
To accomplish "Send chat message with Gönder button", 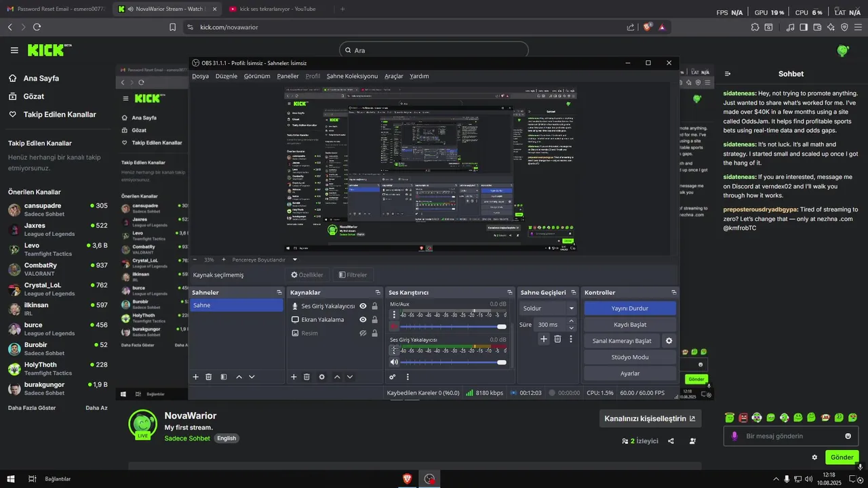I will click(842, 457).
